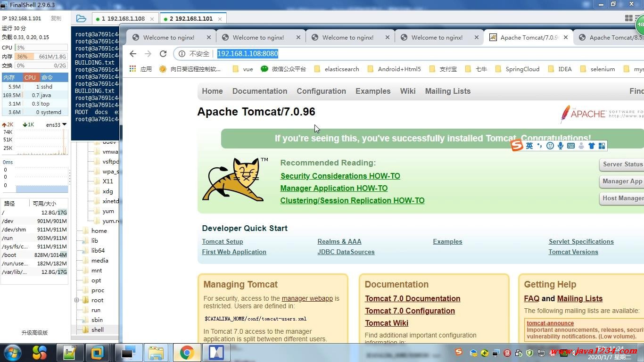Screen dimensions: 644x362
Task: Open Windows Explorer from the taskbar
Action: 156,353
